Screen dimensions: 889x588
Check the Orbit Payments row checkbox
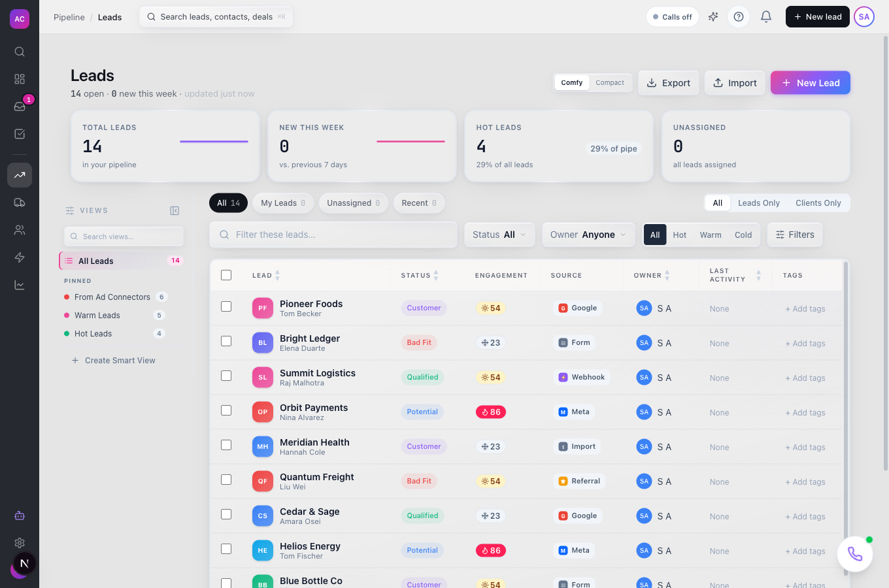(x=226, y=410)
